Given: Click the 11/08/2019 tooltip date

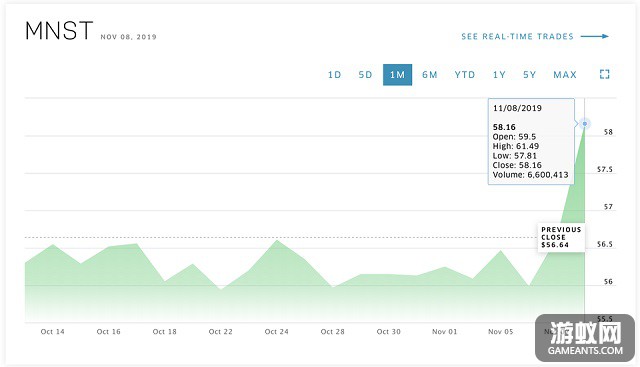Looking at the screenshot, I should [517, 108].
